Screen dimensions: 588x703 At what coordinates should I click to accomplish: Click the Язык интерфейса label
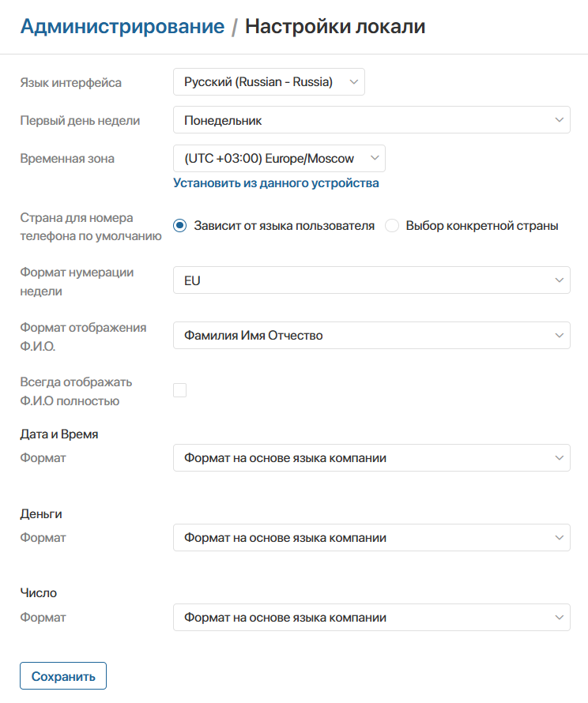(x=71, y=82)
